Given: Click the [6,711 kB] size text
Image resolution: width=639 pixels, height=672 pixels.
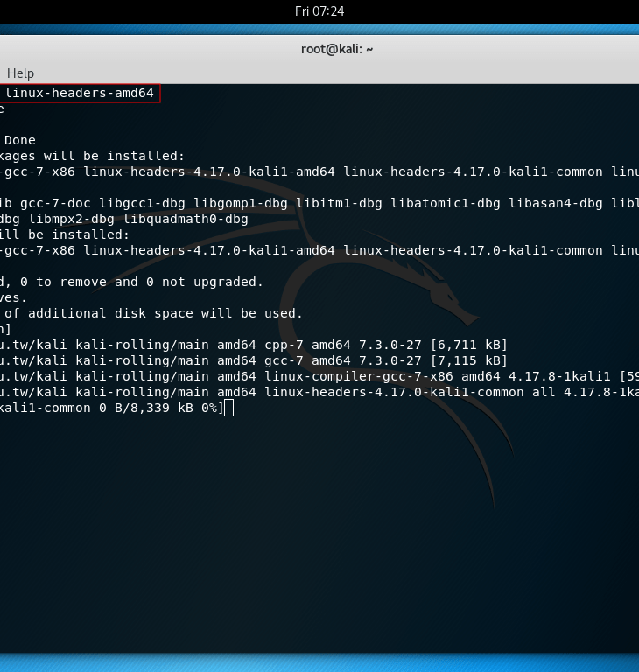Looking at the screenshot, I should pyautogui.click(x=469, y=345).
